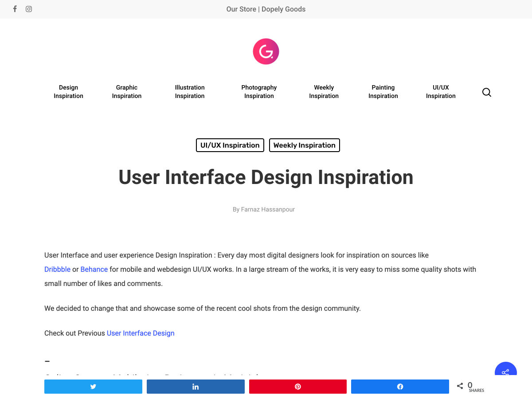Open the Instagram icon in top bar
Viewport: 532px width, 399px height.
(x=29, y=9)
